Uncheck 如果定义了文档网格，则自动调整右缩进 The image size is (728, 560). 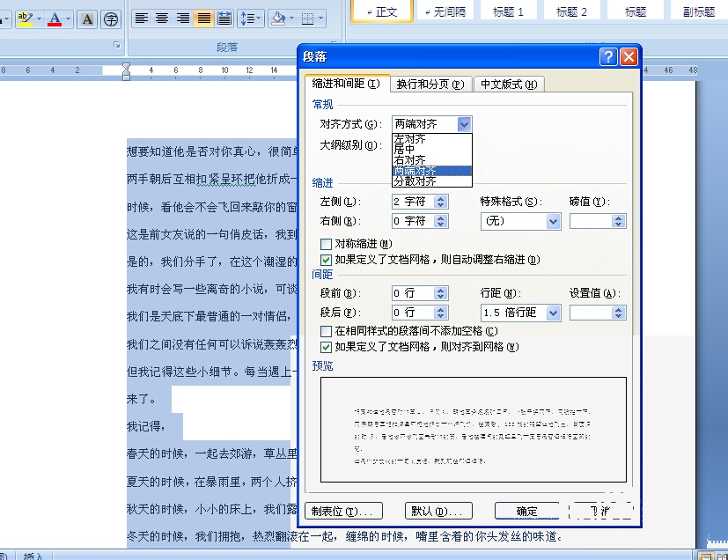326,260
